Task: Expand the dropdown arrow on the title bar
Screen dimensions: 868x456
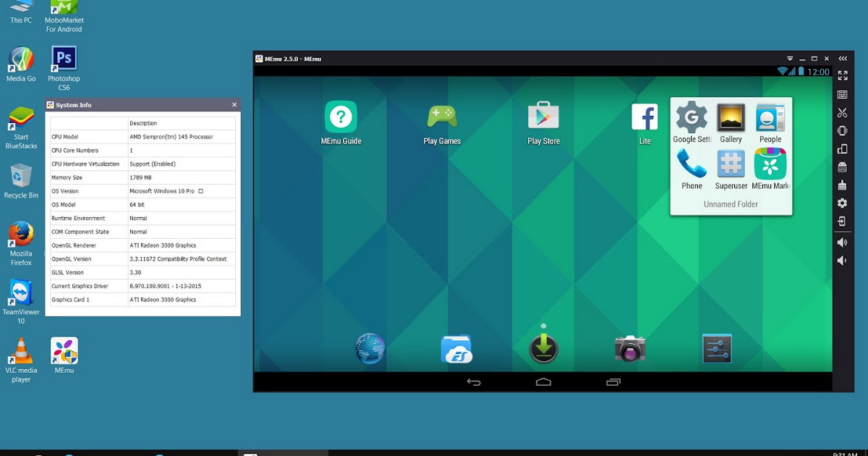Action: pyautogui.click(x=789, y=59)
